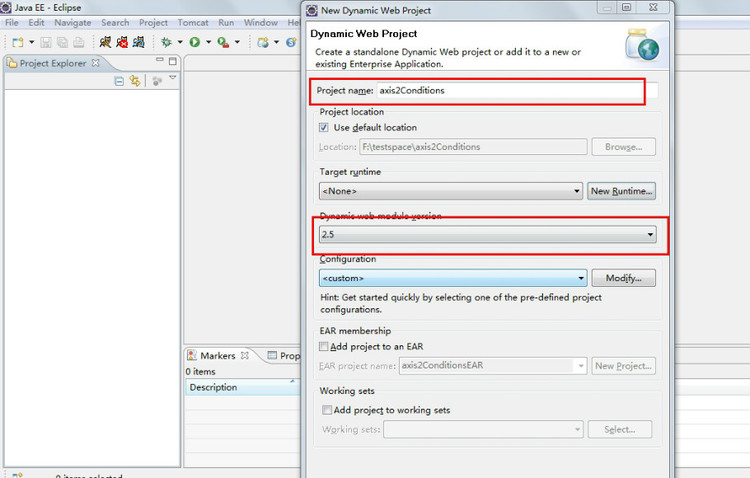Click the New Project button
This screenshot has width=750, height=478.
623,366
